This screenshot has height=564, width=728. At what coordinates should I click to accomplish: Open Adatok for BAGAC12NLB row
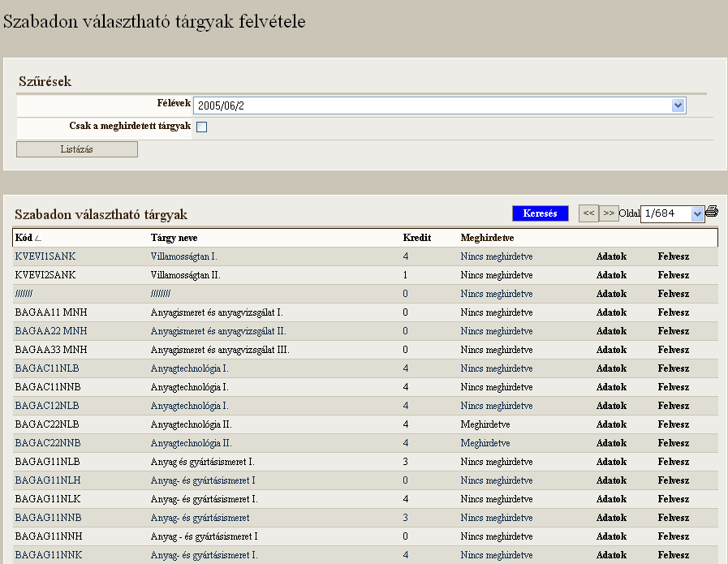click(x=611, y=406)
